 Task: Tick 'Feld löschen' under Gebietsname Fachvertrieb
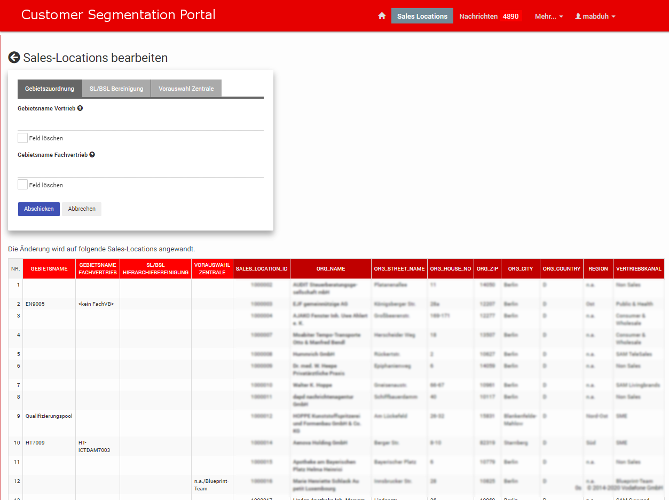[x=23, y=184]
